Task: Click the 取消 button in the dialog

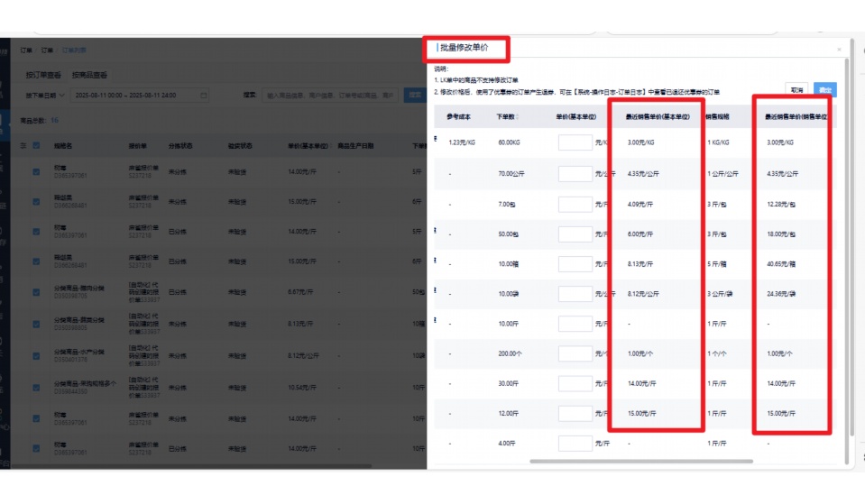Action: pos(796,90)
